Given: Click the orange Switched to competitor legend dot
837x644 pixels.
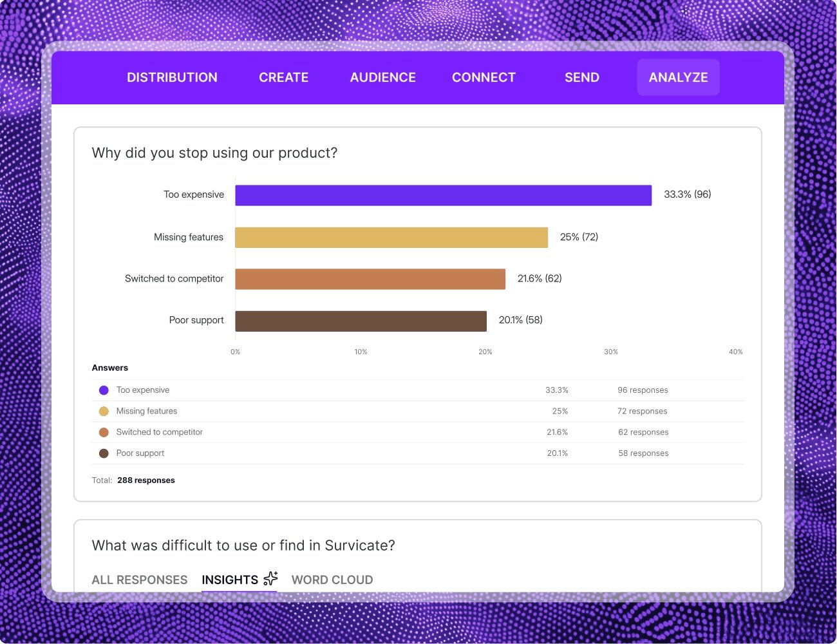Looking at the screenshot, I should pyautogui.click(x=104, y=432).
